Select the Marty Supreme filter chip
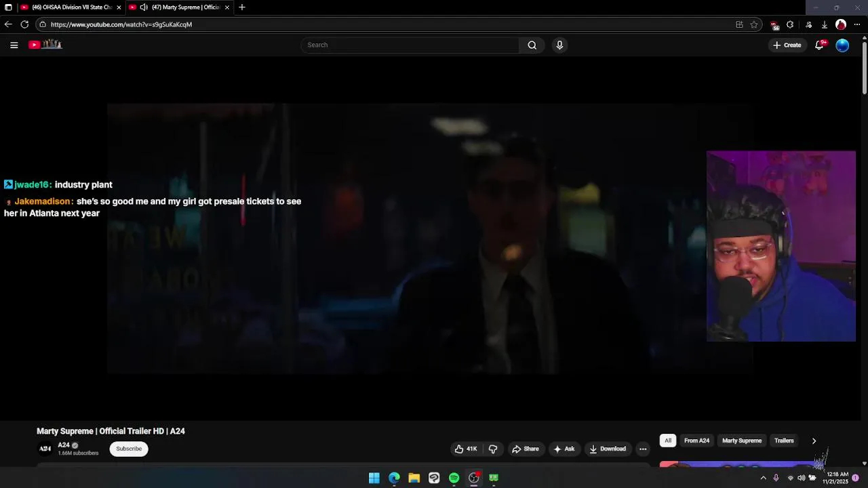The image size is (868, 488). click(742, 441)
